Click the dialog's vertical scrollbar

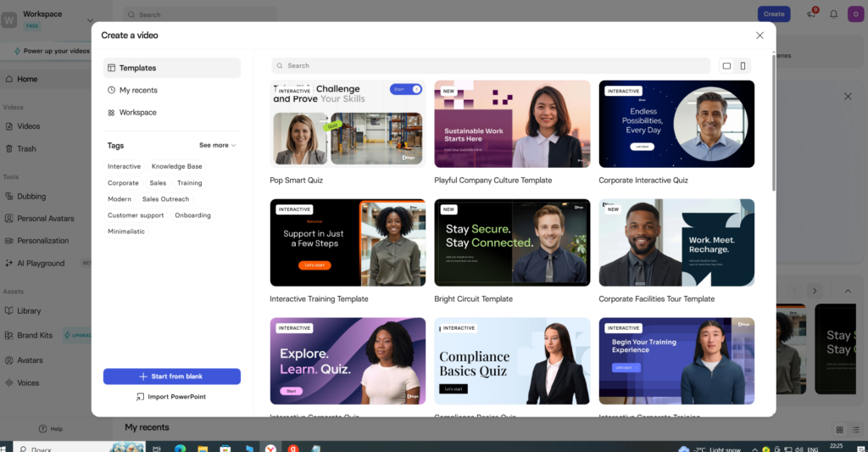tap(773, 123)
